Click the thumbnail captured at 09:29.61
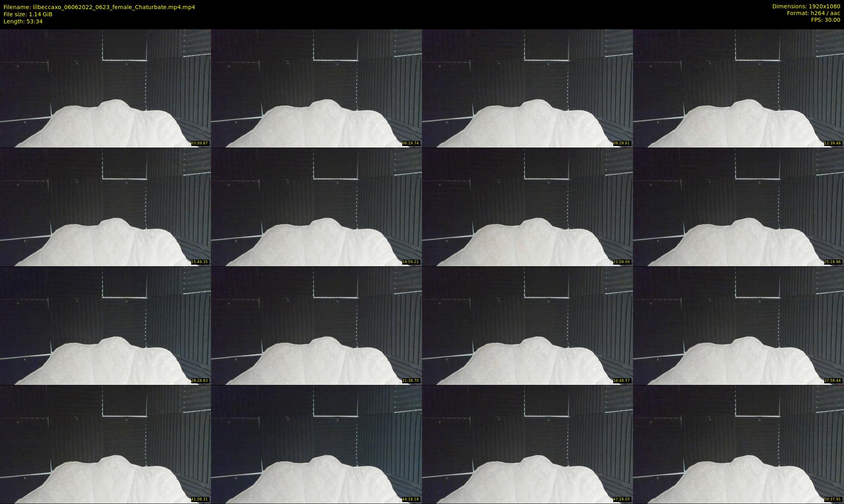 [x=527, y=88]
